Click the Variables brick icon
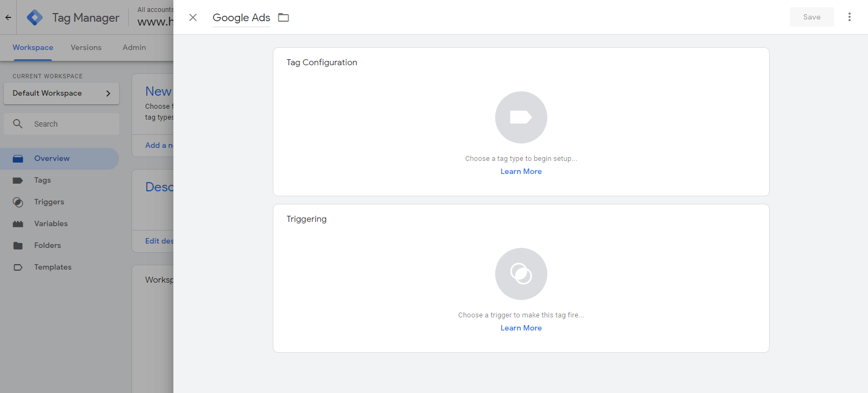The width and height of the screenshot is (868, 393). click(18, 224)
